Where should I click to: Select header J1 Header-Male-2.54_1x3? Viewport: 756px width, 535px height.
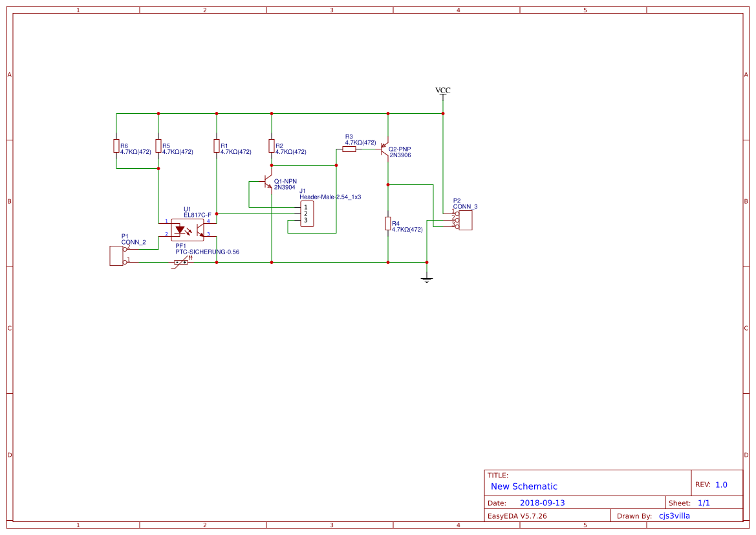[306, 212]
